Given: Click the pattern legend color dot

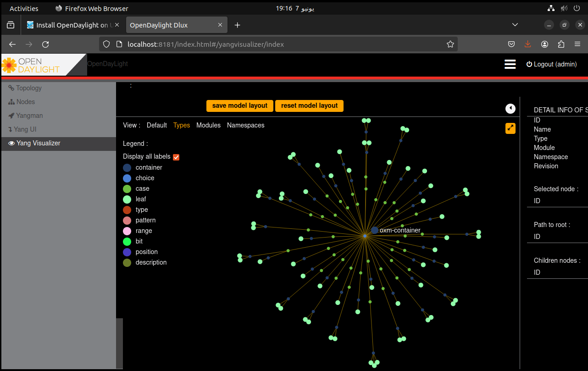Looking at the screenshot, I should 127,221.
